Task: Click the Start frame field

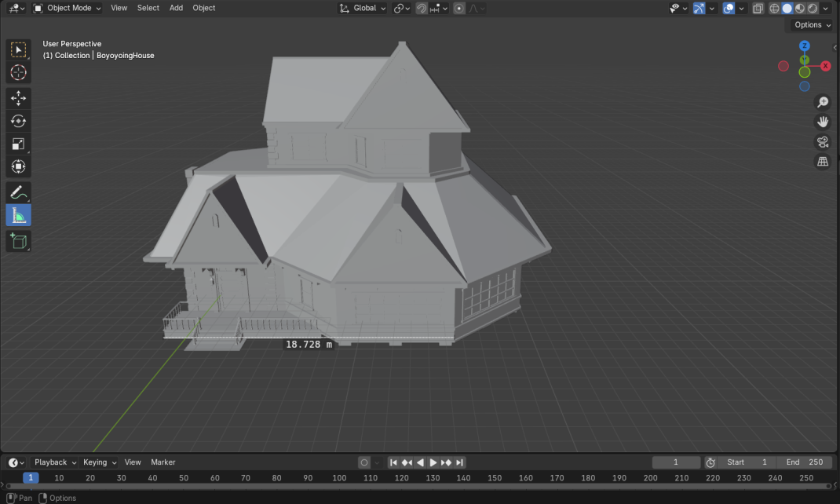Action: 747,462
